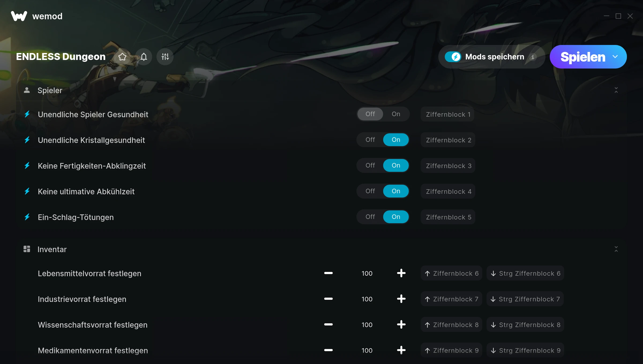The width and height of the screenshot is (643, 364).
Task: Increase Medikamentenvorrat with the plus icon
Action: point(401,350)
